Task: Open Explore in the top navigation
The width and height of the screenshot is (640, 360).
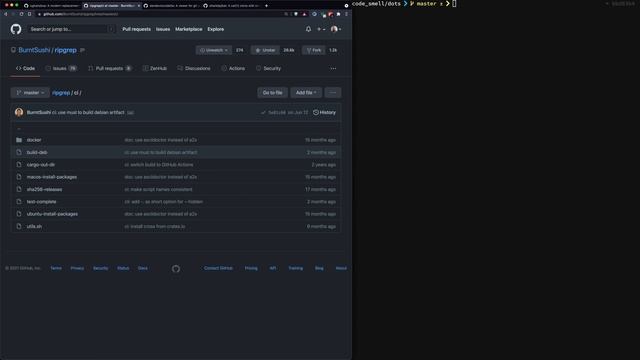Action: pyautogui.click(x=216, y=29)
